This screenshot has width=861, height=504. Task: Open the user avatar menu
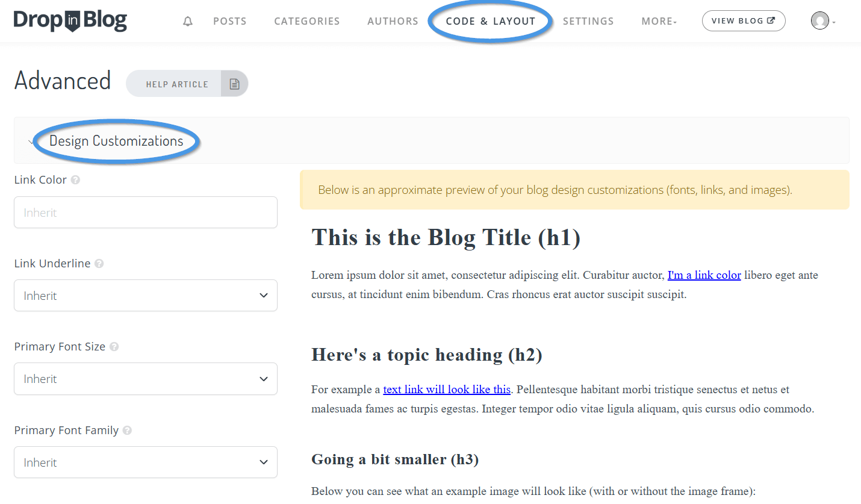[x=823, y=21]
